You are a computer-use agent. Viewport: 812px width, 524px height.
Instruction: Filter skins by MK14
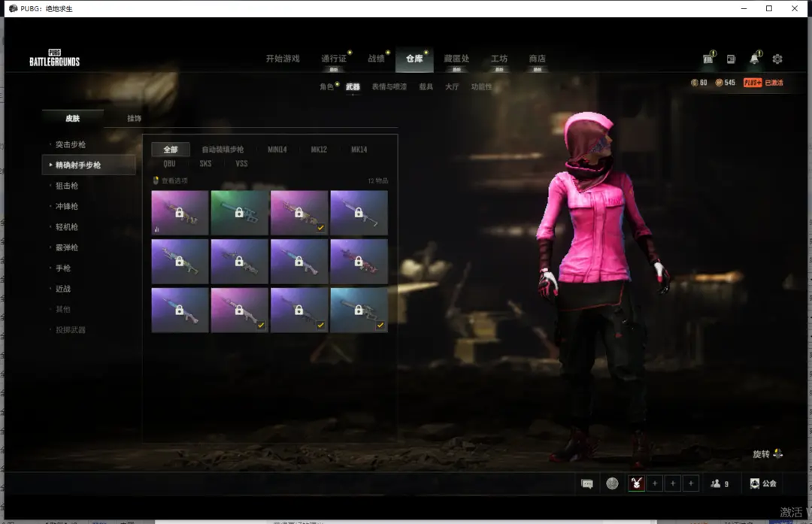point(359,149)
